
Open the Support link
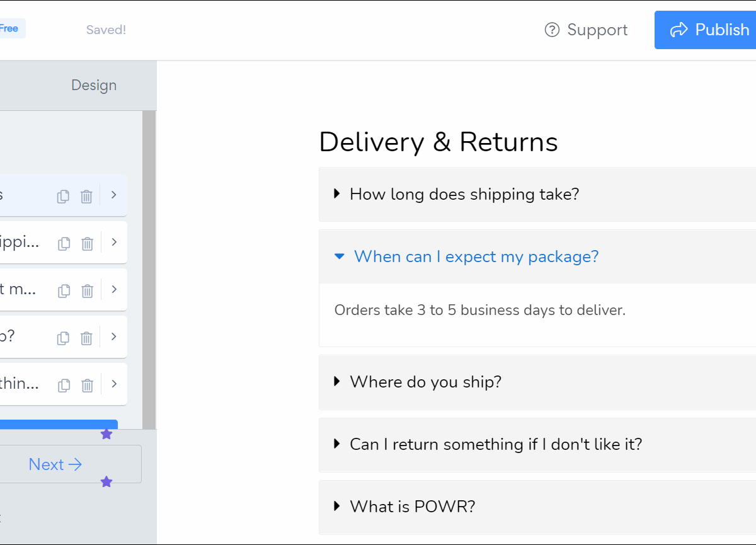587,30
